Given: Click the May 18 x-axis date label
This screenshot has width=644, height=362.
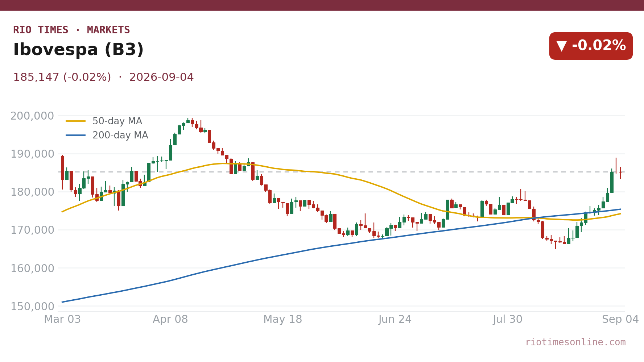Looking at the screenshot, I should [283, 319].
